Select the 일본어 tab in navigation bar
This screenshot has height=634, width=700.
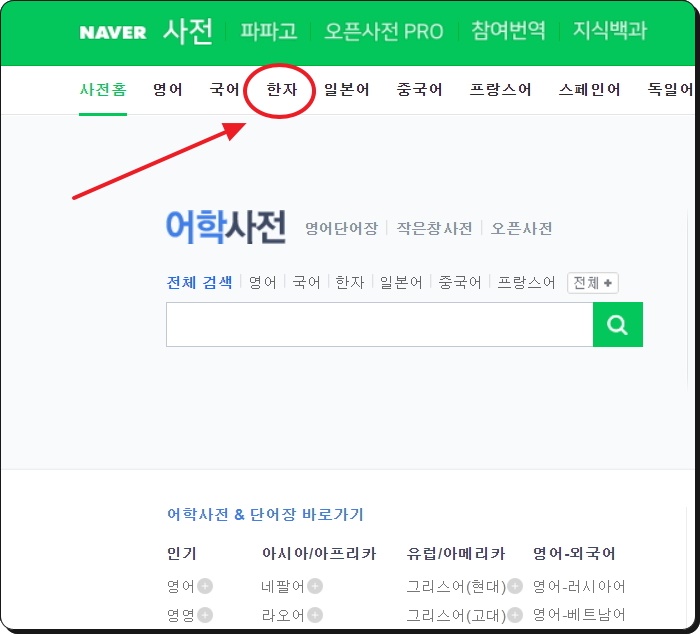point(347,90)
